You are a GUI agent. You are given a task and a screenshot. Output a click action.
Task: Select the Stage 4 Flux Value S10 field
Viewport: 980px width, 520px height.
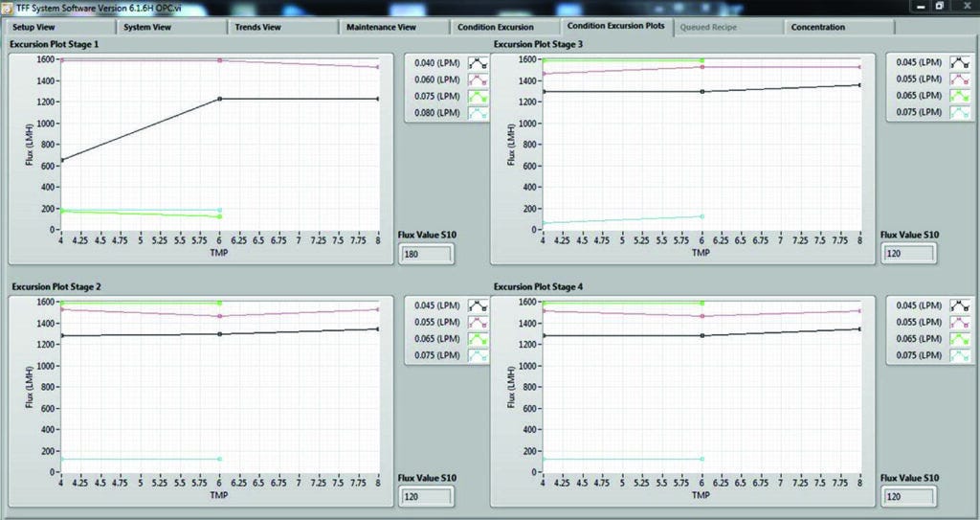point(908,496)
